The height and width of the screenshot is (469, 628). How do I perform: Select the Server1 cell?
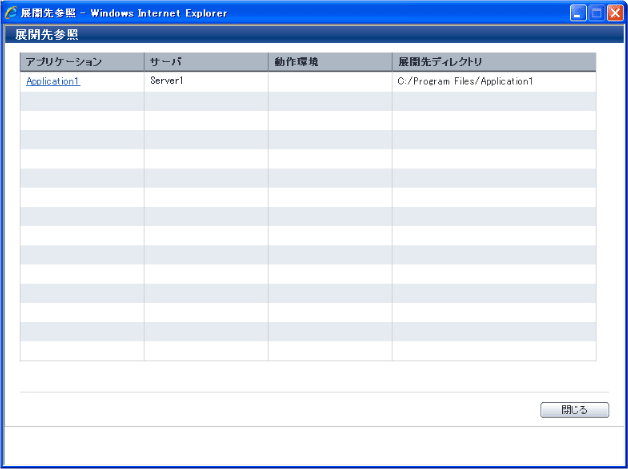167,81
